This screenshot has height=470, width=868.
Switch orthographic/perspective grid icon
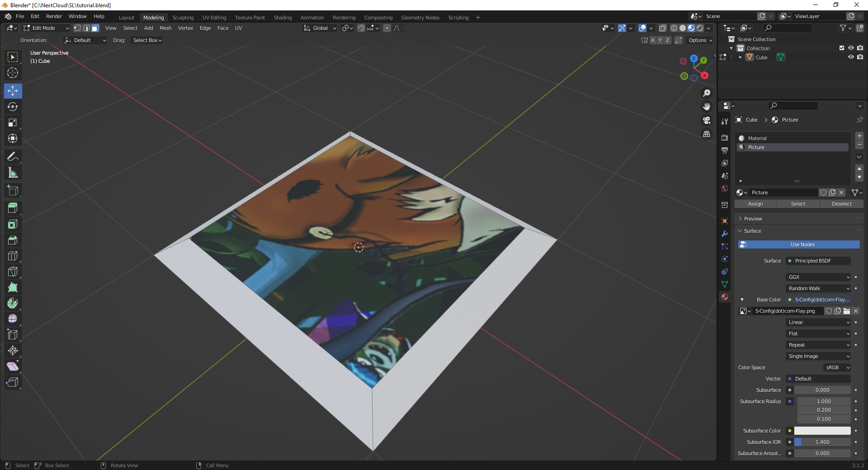(707, 134)
